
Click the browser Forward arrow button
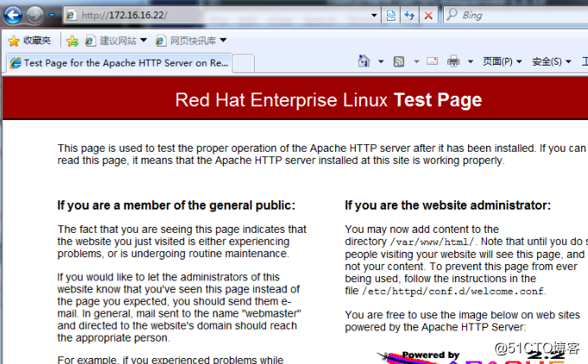tap(35, 15)
